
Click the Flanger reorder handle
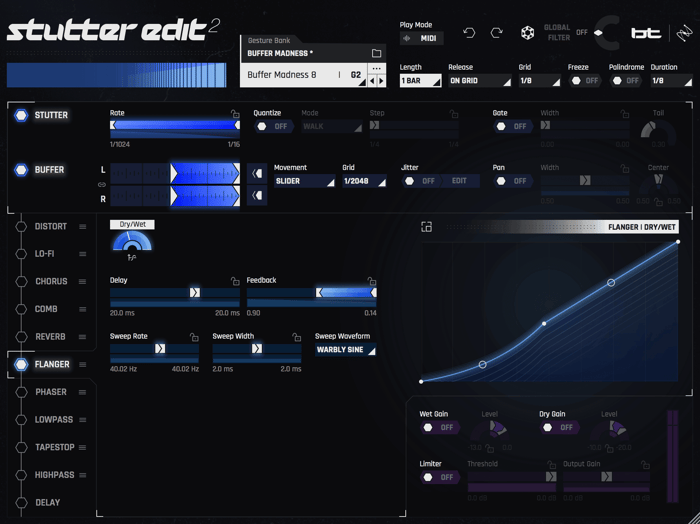pos(83,365)
